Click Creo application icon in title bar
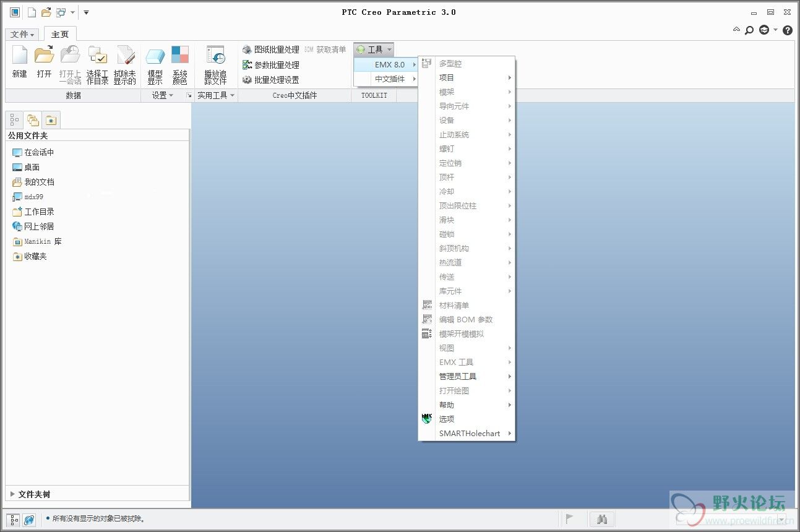The image size is (800, 532). click(15, 12)
